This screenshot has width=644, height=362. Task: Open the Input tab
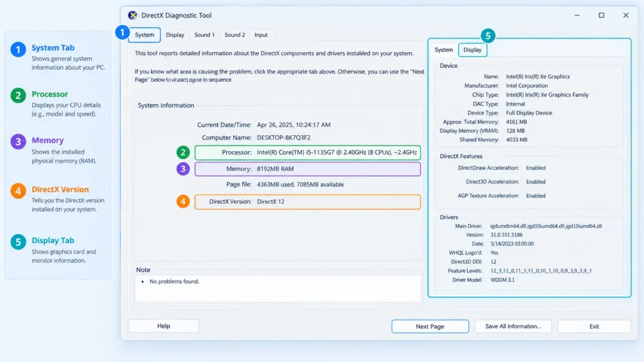[x=261, y=35]
